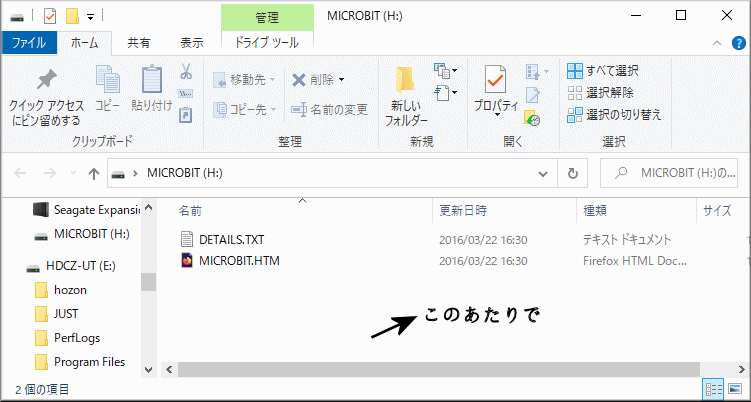The width and height of the screenshot is (751, 402).
Task: Click the blue Help question mark icon
Action: [739, 44]
